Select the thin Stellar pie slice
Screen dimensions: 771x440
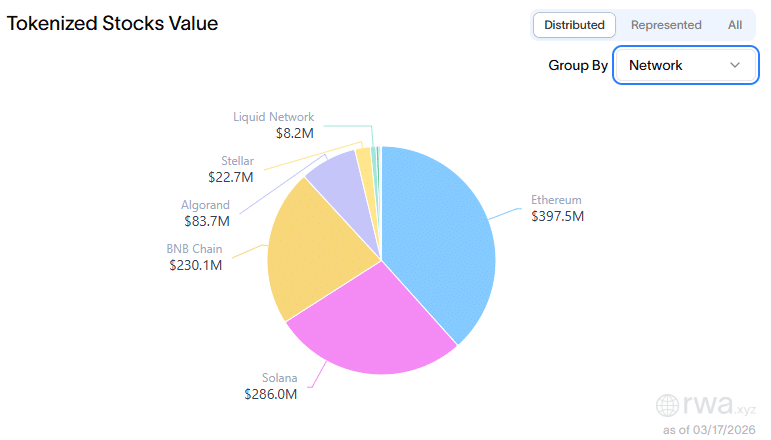(x=365, y=165)
